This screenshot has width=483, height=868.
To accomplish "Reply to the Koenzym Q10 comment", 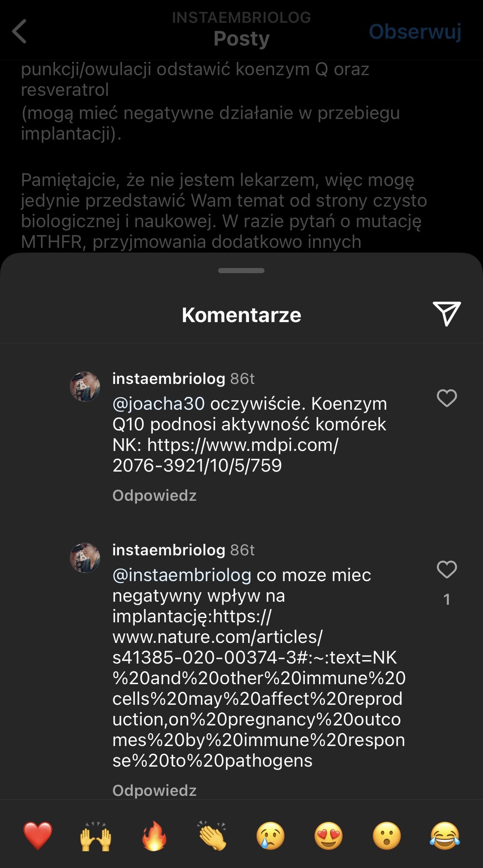I will (x=154, y=496).
